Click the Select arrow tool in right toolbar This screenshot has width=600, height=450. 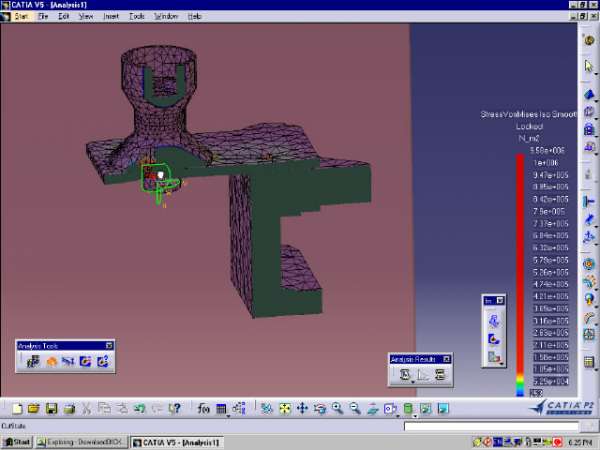point(588,66)
